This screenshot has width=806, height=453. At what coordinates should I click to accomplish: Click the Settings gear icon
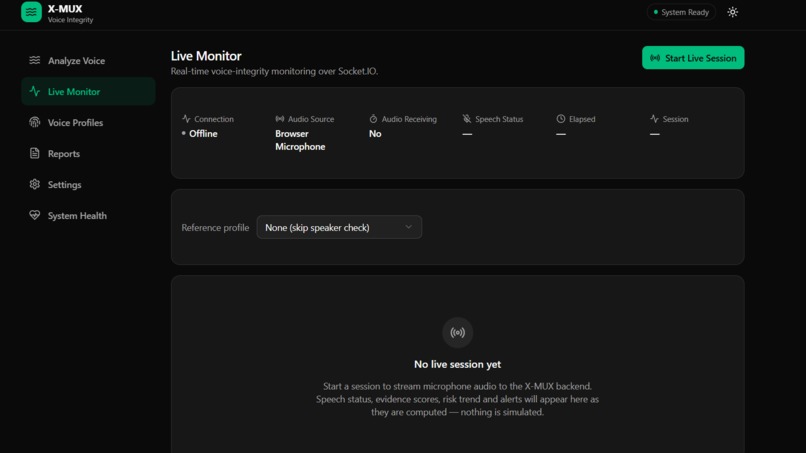(34, 184)
